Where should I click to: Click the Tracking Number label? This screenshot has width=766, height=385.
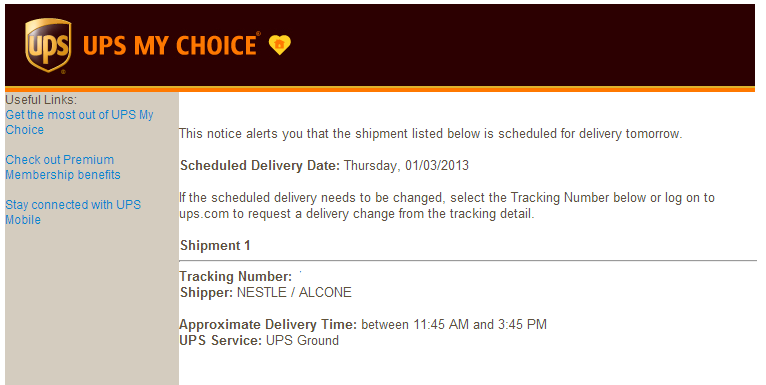point(235,277)
